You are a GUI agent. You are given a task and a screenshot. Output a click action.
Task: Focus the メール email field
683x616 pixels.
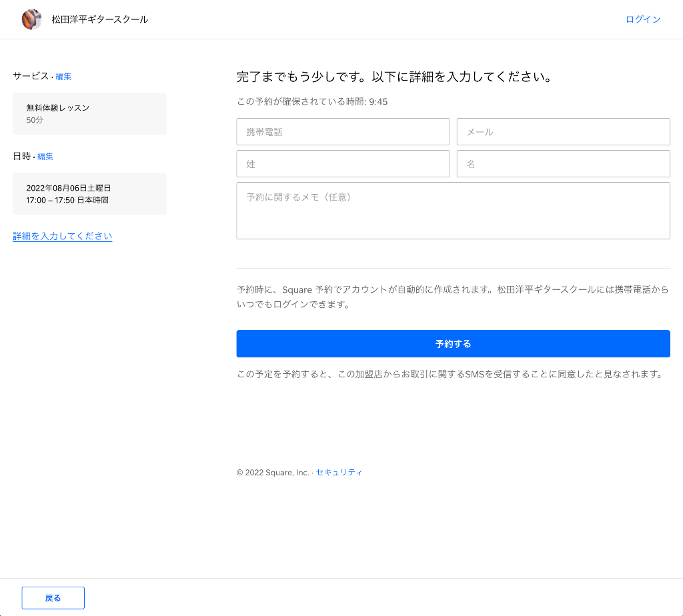tap(563, 132)
